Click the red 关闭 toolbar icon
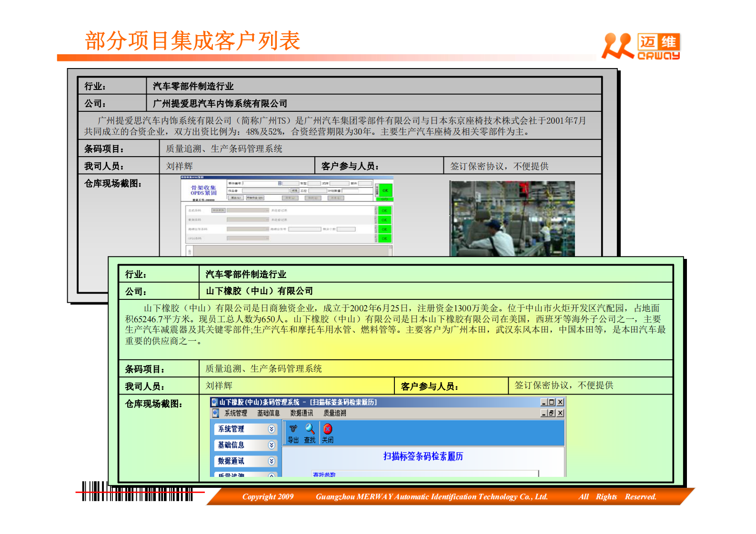The height and width of the screenshot is (534, 756). coord(328,429)
